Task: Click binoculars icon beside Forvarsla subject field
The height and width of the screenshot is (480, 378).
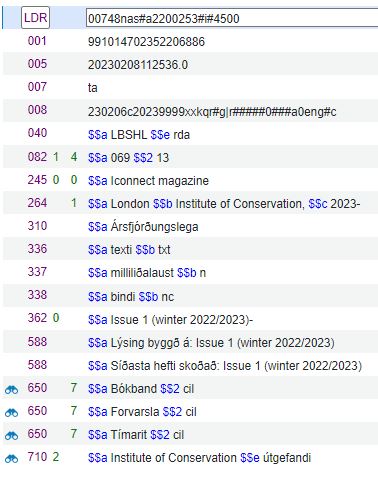Action: pyautogui.click(x=11, y=412)
